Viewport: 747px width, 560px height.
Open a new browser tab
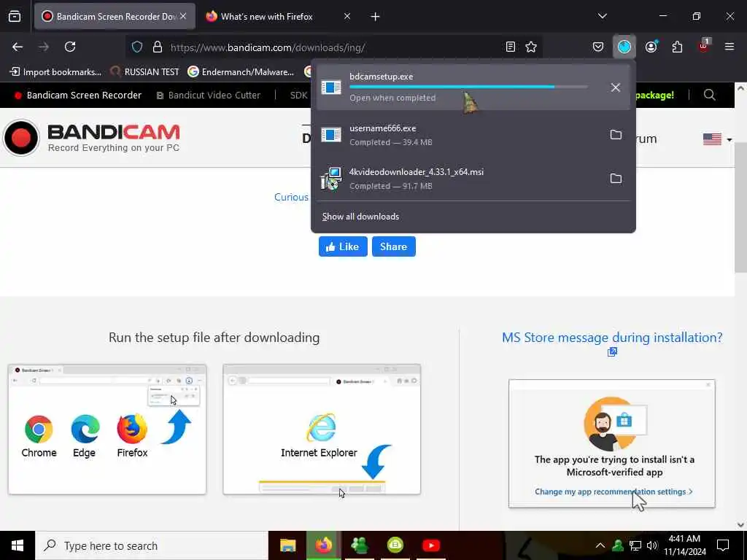click(x=375, y=17)
